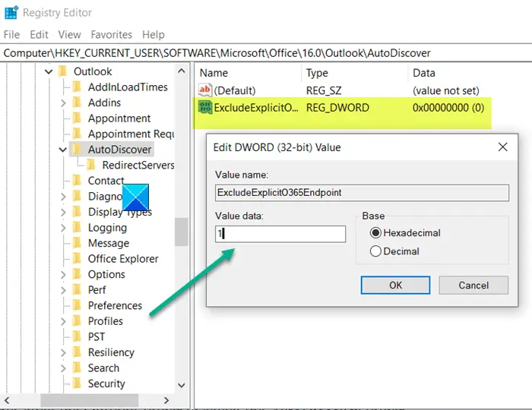Open the View menu
532x410 pixels.
[70, 35]
